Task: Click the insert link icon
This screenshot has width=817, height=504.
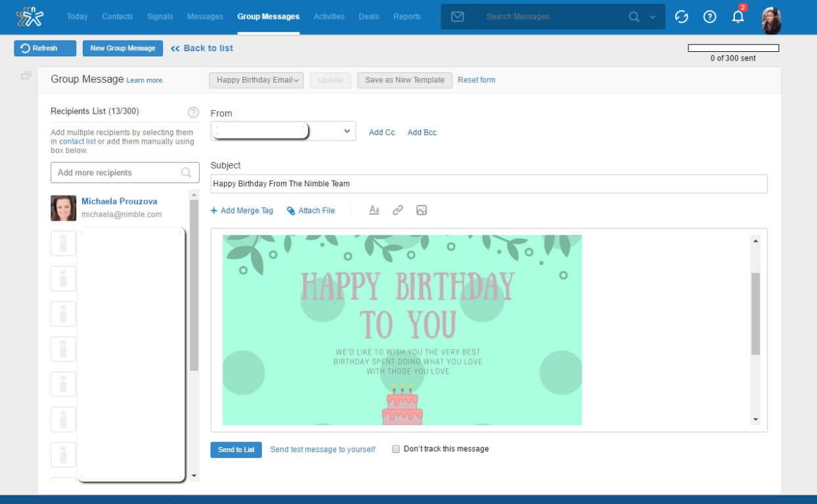Action: coord(397,210)
